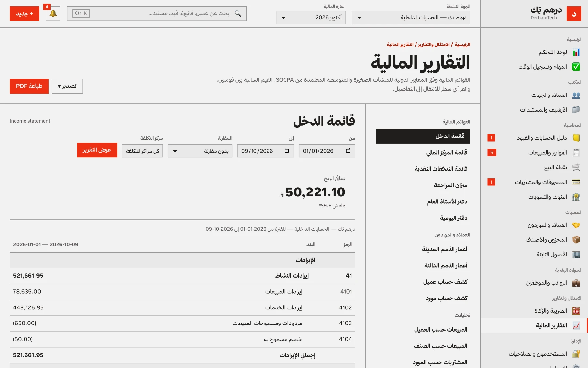Click the green checkmark tasks icon
Image resolution: width=588 pixels, height=368 pixels.
pyautogui.click(x=576, y=67)
